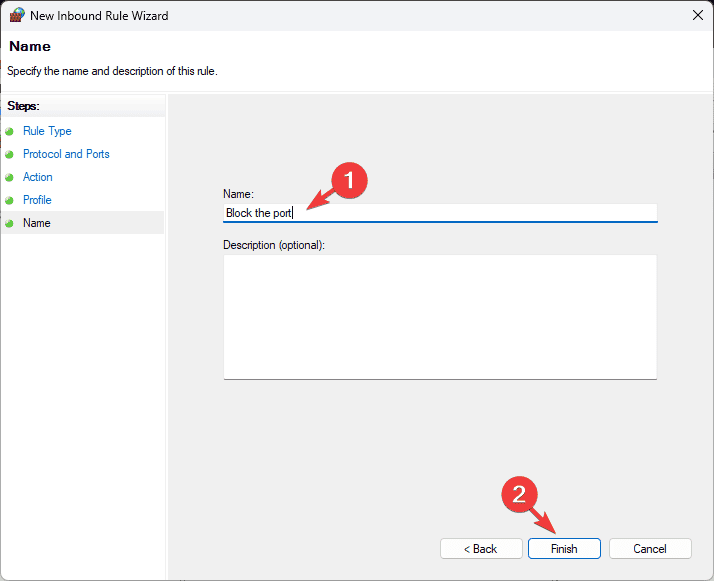This screenshot has width=714, height=581.
Task: Click the Finish button
Action: (564, 549)
